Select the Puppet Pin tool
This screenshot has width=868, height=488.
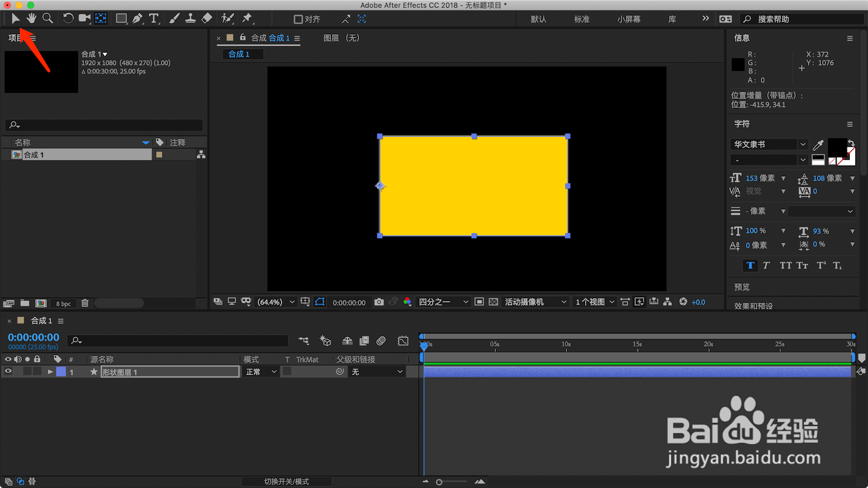247,19
